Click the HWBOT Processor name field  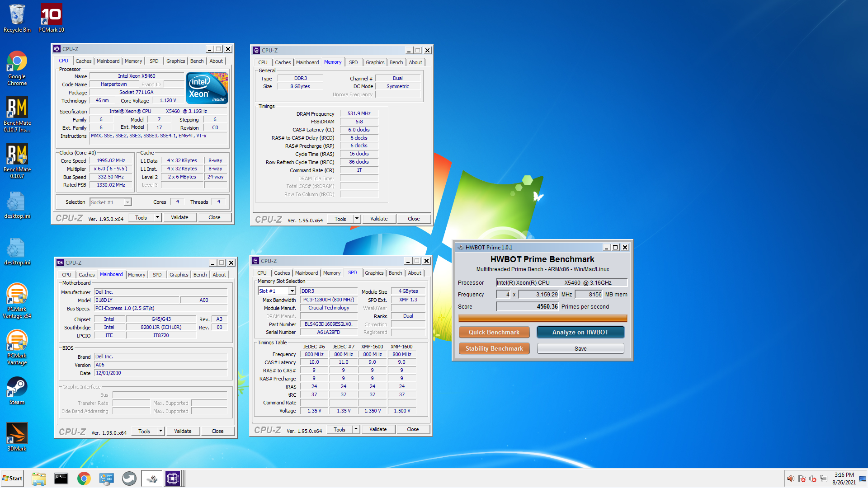click(x=561, y=282)
